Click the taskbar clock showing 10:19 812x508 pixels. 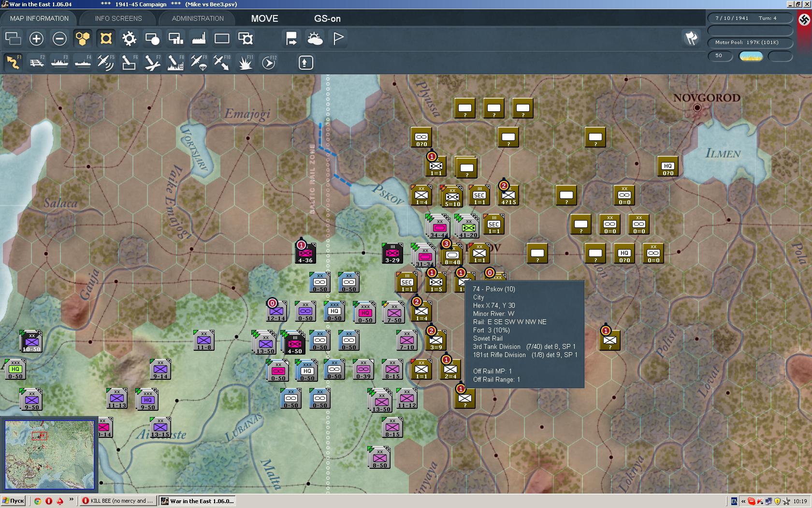[800, 501]
